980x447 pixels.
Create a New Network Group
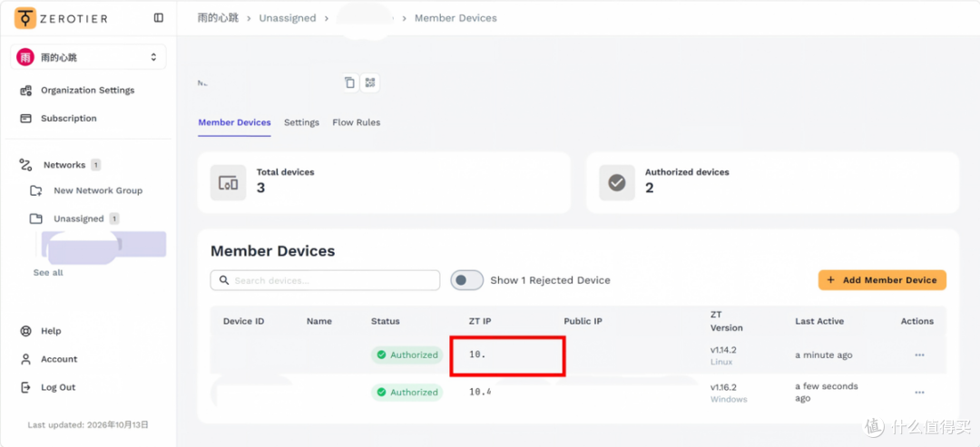tap(98, 190)
